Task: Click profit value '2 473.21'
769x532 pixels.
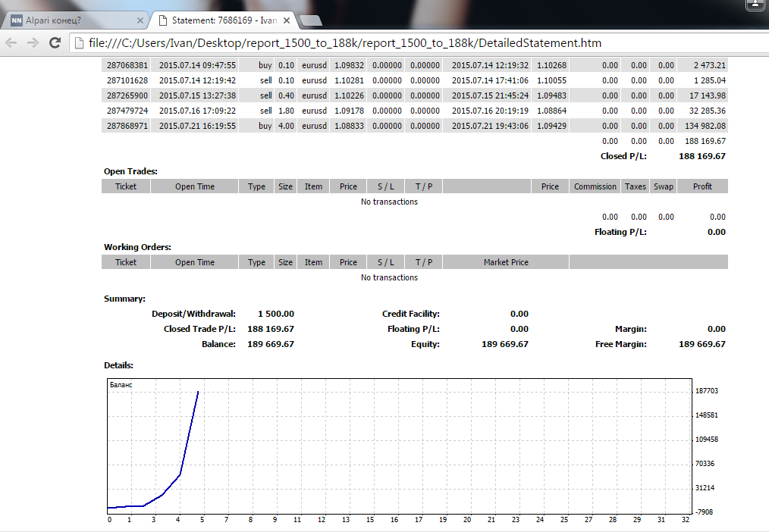Action: pos(710,65)
